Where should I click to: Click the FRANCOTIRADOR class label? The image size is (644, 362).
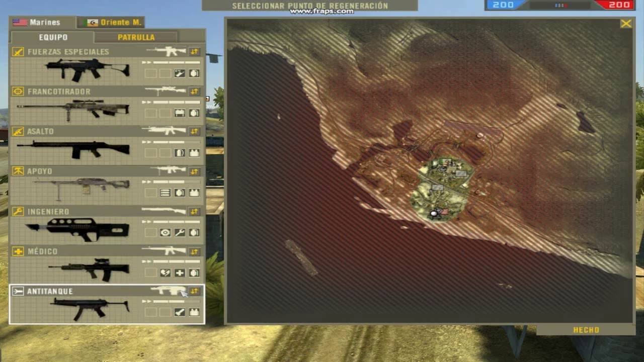click(59, 92)
